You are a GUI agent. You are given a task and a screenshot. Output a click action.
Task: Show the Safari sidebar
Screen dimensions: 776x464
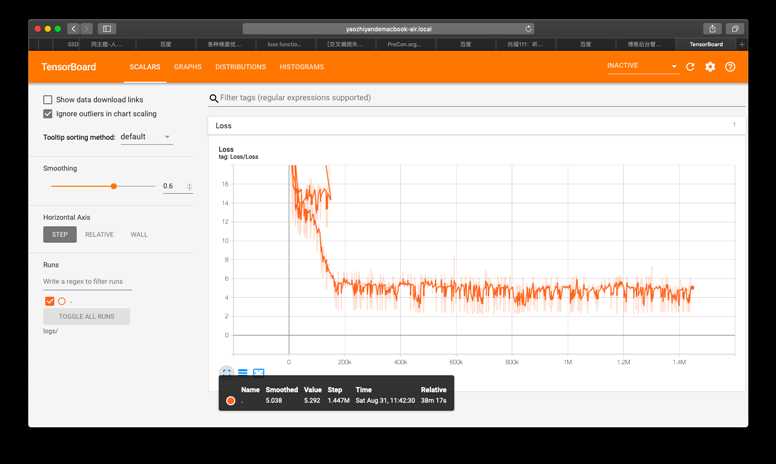(x=106, y=29)
